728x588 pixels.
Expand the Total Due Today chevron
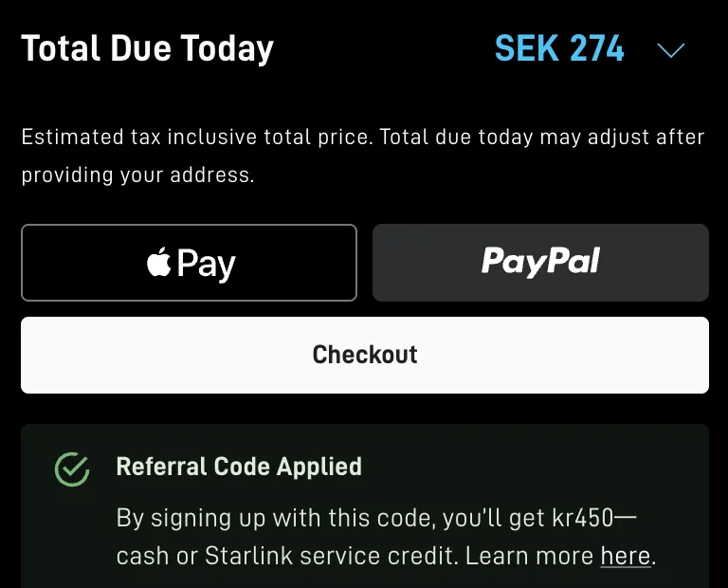671,49
